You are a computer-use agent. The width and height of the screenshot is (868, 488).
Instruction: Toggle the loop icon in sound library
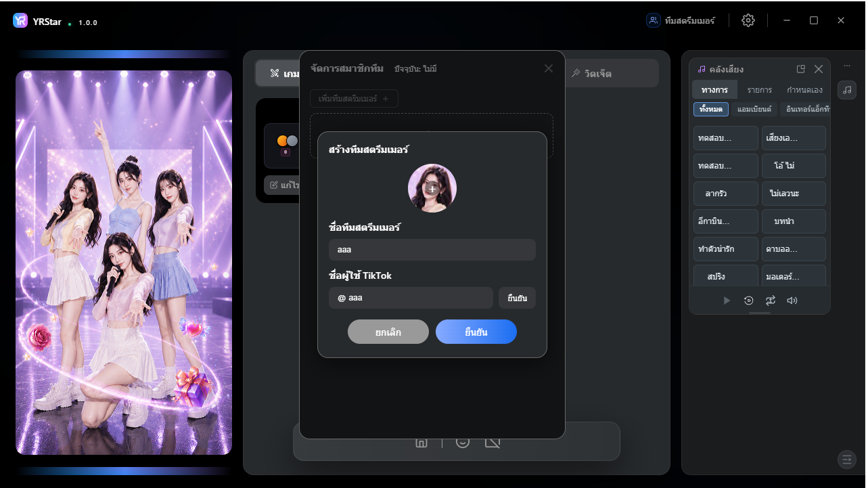(771, 301)
